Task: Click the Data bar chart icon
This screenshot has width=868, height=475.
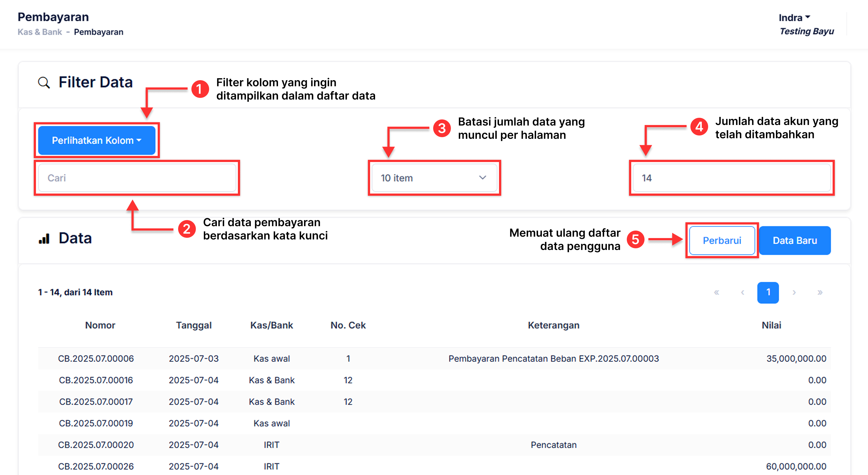Action: pyautogui.click(x=44, y=239)
